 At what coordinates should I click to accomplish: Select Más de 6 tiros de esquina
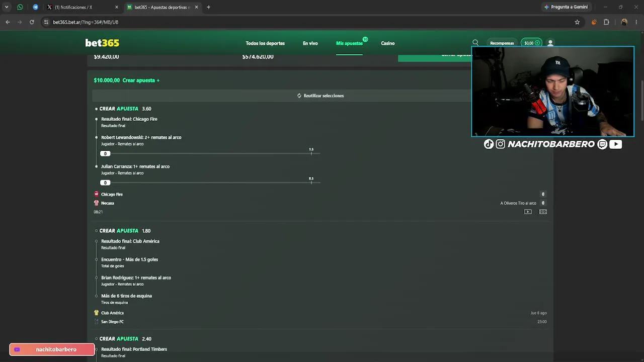point(127,296)
